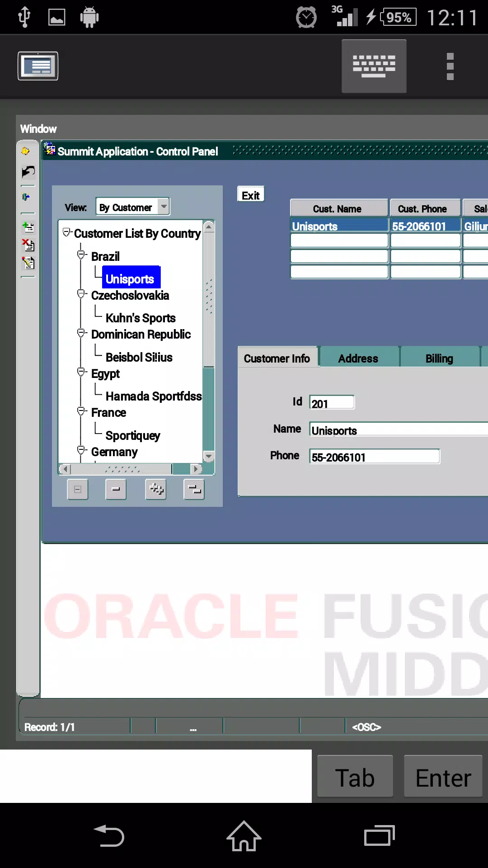The width and height of the screenshot is (488, 868).
Task: Click the 55-2066101 cell in the customer table
Action: pyautogui.click(x=426, y=225)
